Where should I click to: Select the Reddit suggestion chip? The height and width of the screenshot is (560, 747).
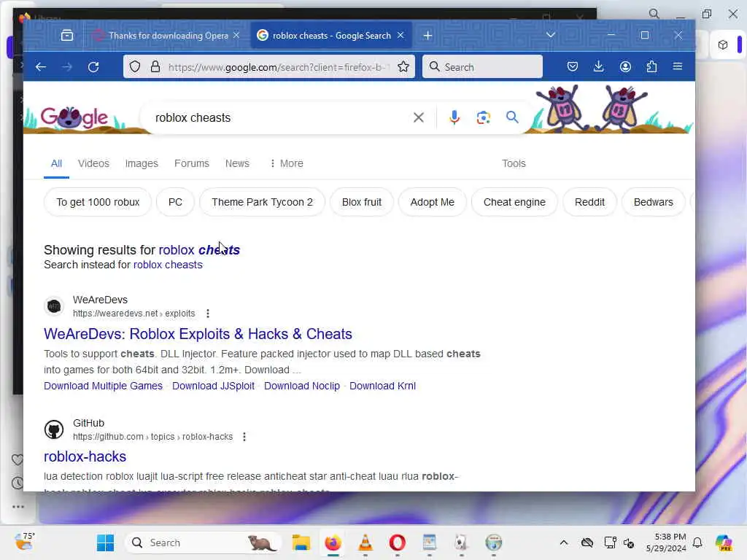589,202
